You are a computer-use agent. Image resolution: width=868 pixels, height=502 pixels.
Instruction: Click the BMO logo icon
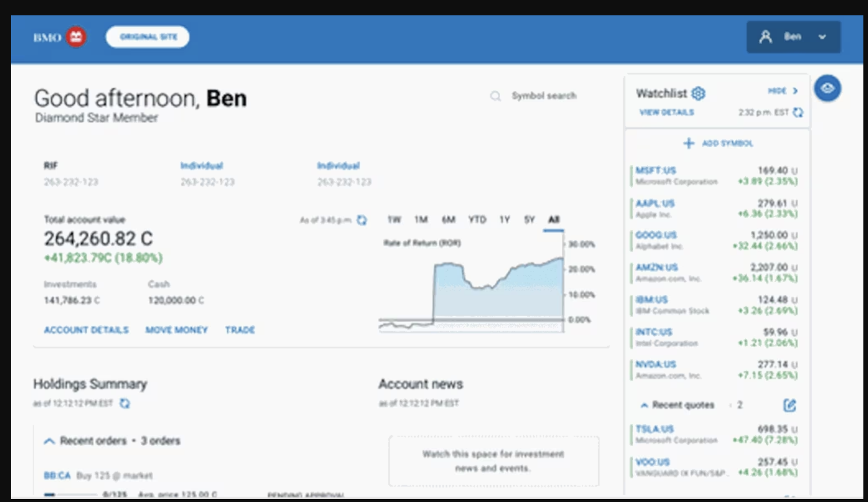(x=76, y=37)
